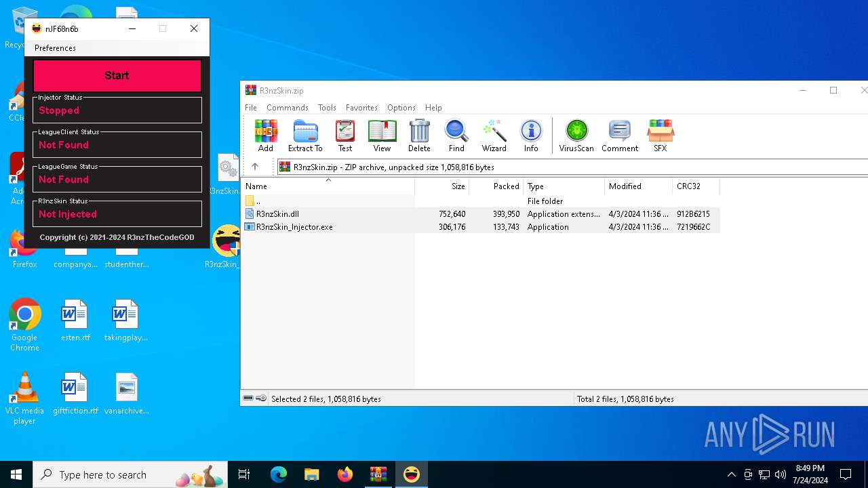The height and width of the screenshot is (488, 868).
Task: Launch the Wizard tool
Action: click(494, 136)
